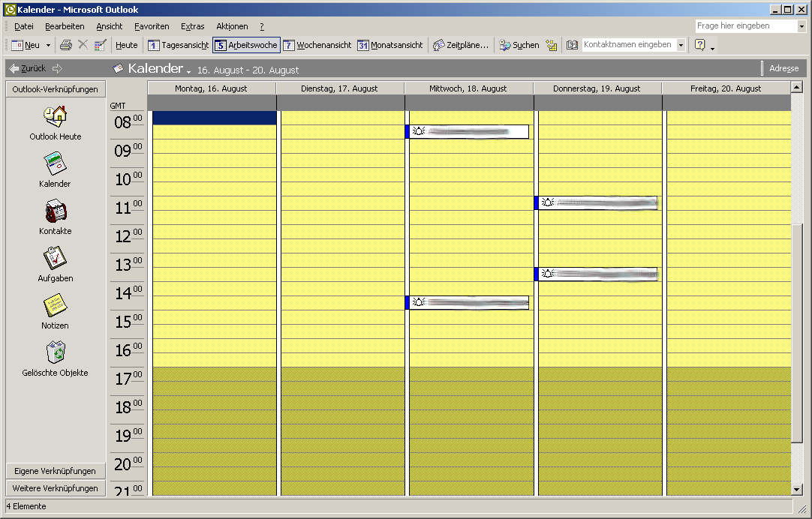Go to Heute in calendar
Screen dimensions: 812x519
[x=126, y=45]
